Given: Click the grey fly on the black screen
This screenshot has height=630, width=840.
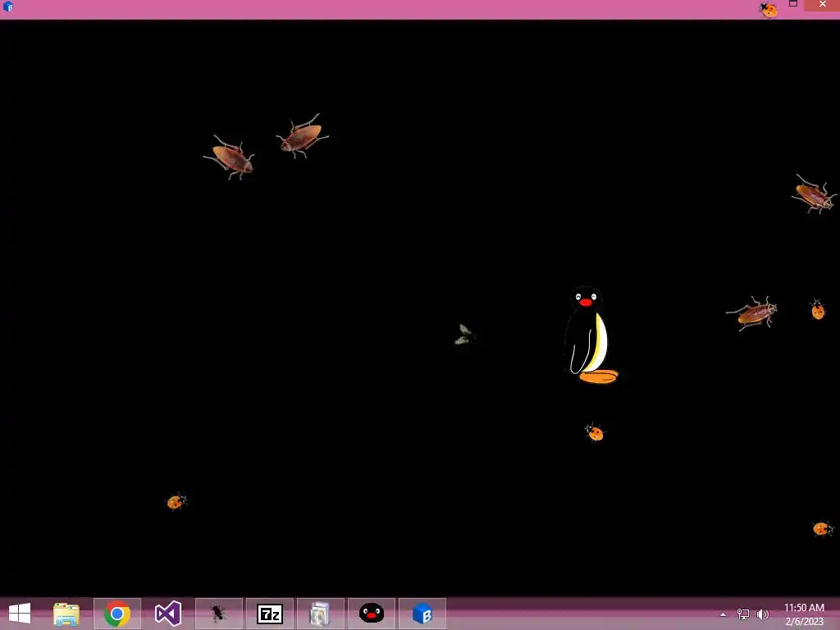Looking at the screenshot, I should pos(465,335).
